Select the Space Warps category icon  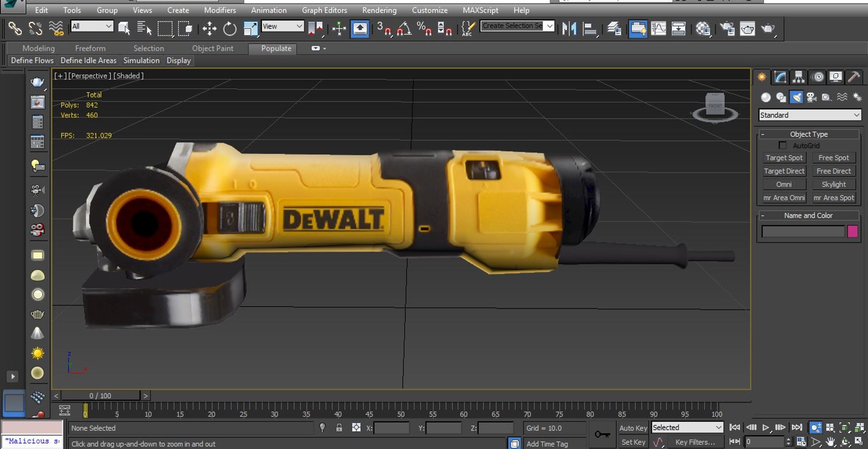coord(842,97)
